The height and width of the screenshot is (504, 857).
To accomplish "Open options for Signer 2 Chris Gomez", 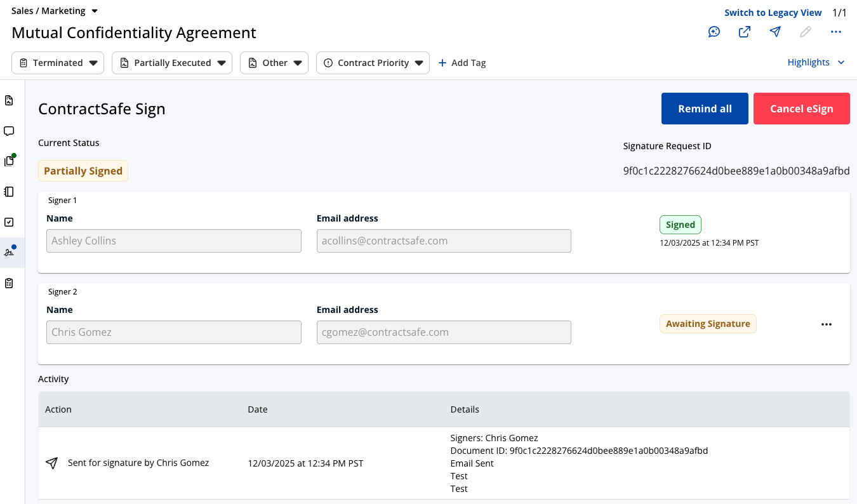I will pos(826,324).
